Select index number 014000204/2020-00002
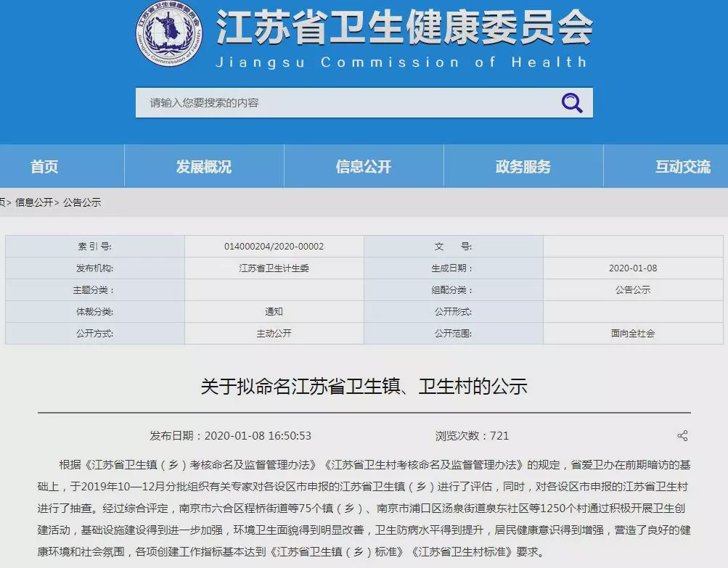Screen dimensions: 728x568 (x=274, y=247)
